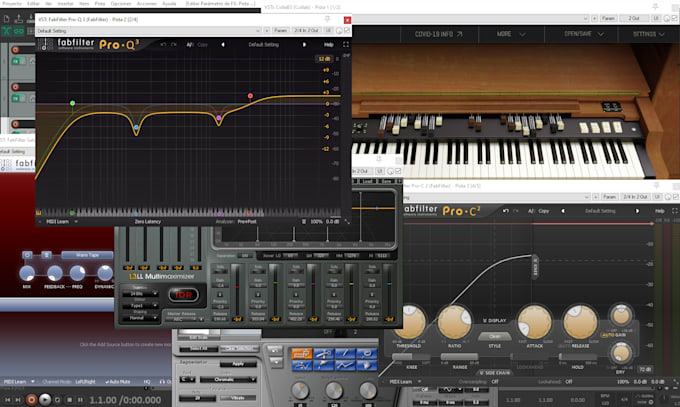Toggle Pro-Q 3 plugin bypass checkbox
680x407 pixels.
(347, 30)
